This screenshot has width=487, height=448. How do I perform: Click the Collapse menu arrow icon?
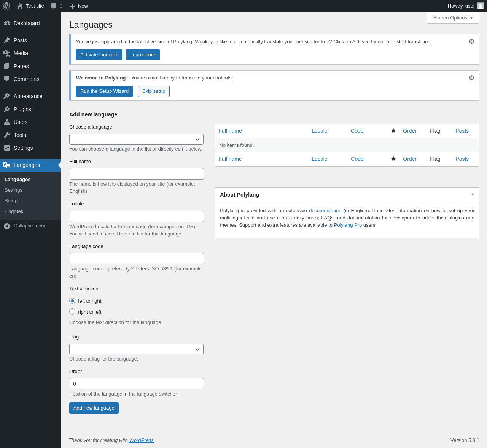coord(7,226)
